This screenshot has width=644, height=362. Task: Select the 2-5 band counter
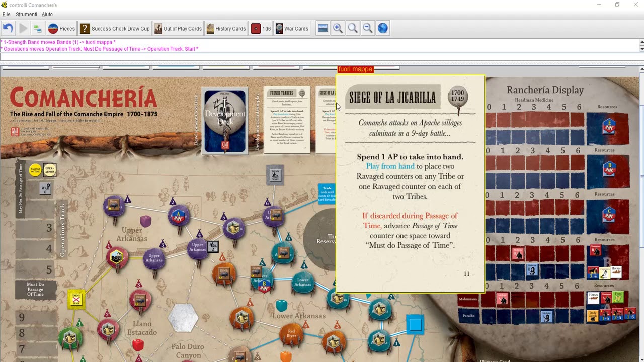[617, 315]
